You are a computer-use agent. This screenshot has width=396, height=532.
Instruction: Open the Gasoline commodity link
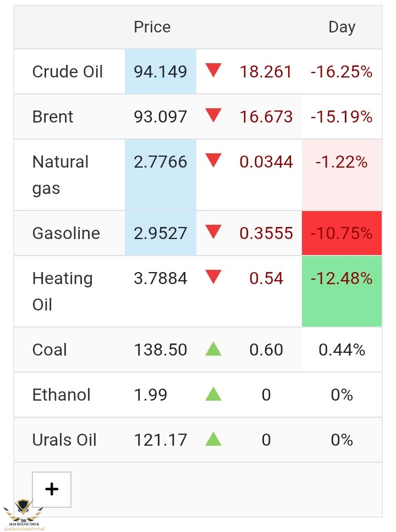click(x=66, y=233)
